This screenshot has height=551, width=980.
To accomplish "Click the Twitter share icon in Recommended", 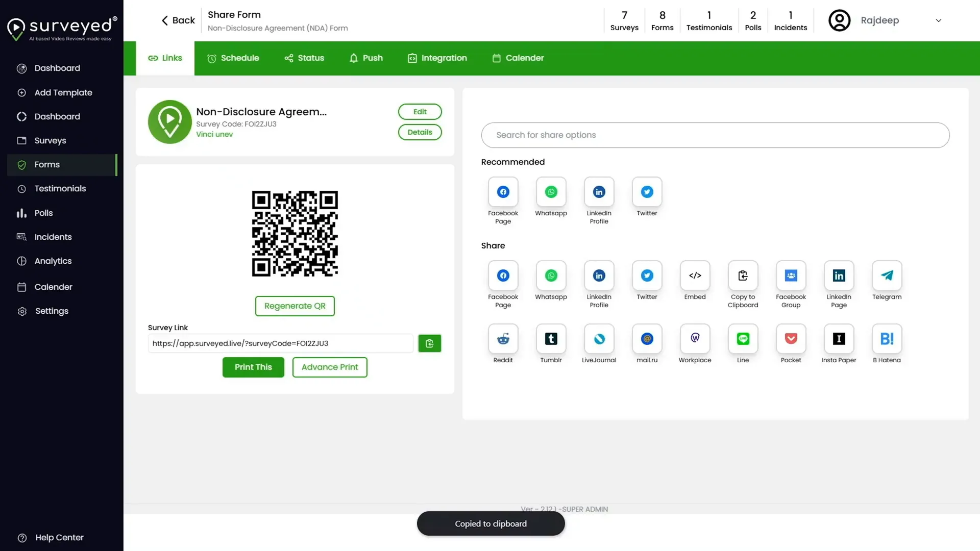I will 647,192.
